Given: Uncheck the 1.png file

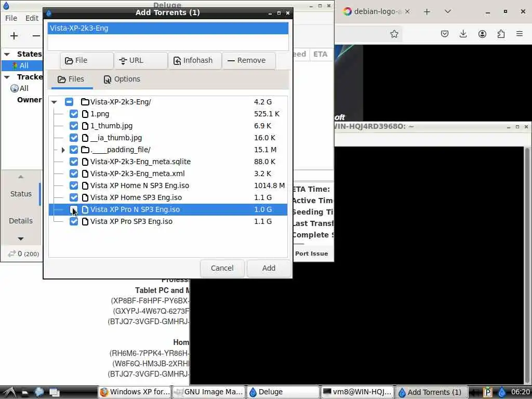Looking at the screenshot, I should [x=74, y=114].
